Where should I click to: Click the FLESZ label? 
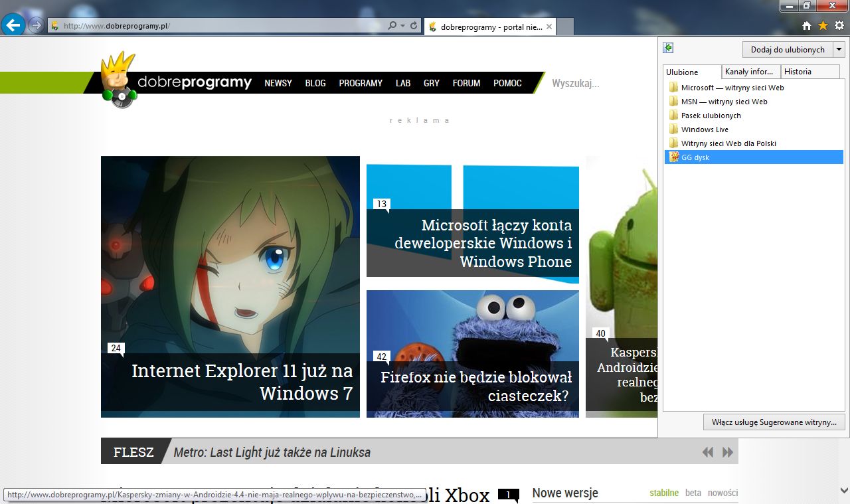click(133, 452)
